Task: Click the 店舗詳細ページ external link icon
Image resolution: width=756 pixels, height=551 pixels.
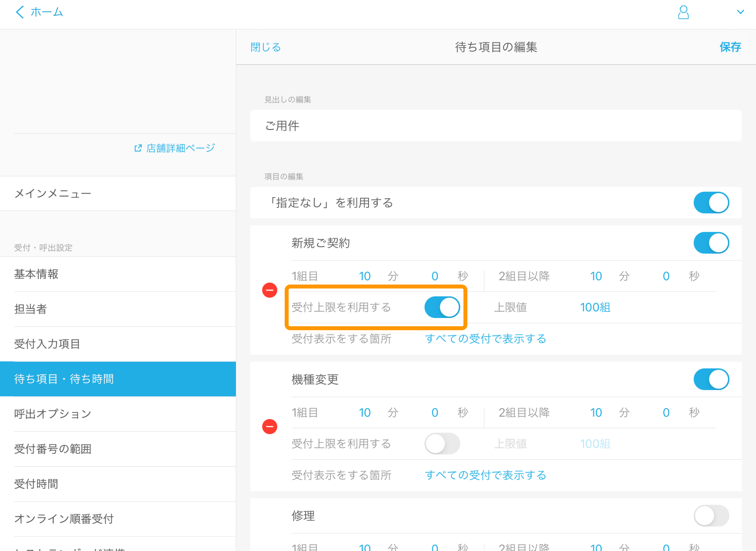Action: click(x=138, y=148)
